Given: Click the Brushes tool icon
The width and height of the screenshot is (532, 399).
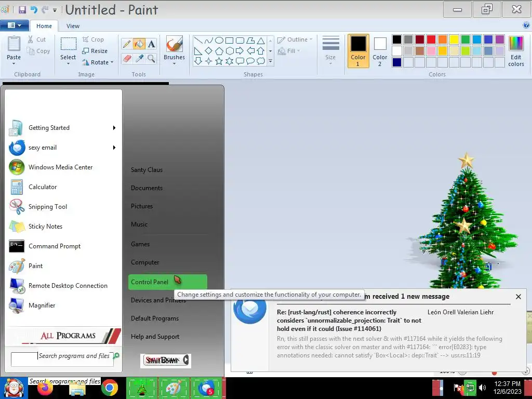Looking at the screenshot, I should tap(175, 44).
